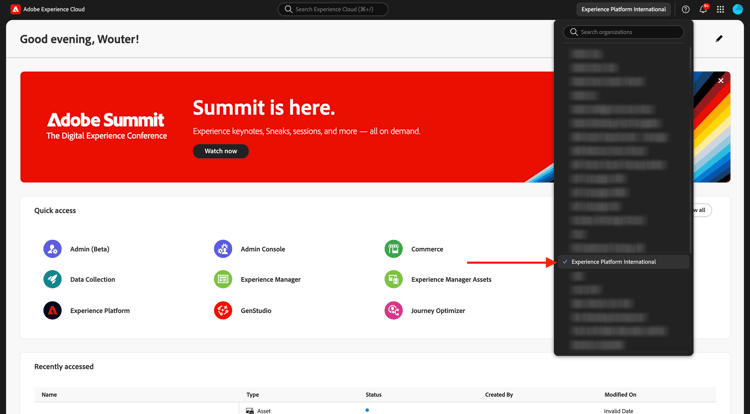The image size is (750, 414).
Task: Click the magnifier icon in Search Experience Cloud
Action: click(x=288, y=9)
